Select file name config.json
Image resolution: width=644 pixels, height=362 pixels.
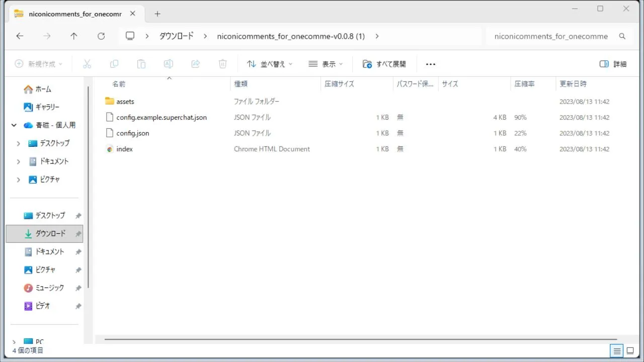133,133
